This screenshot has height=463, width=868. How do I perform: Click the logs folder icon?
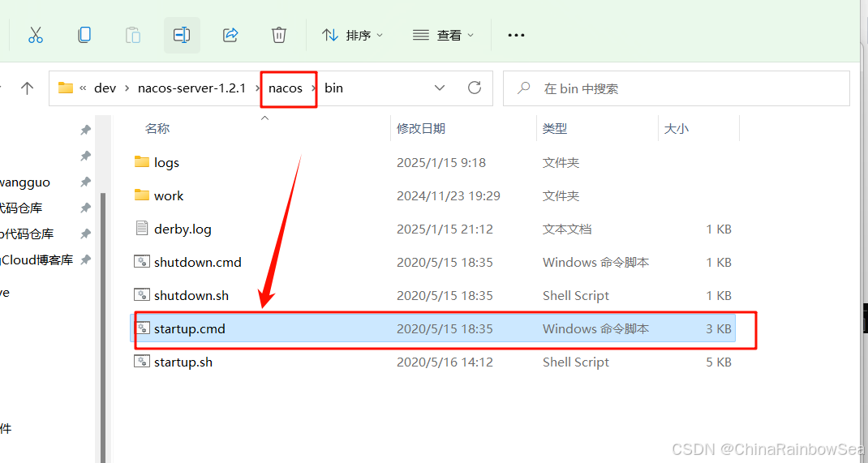(x=142, y=161)
